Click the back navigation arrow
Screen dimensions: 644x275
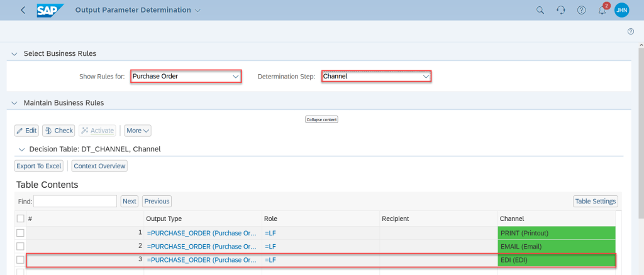pos(23,10)
